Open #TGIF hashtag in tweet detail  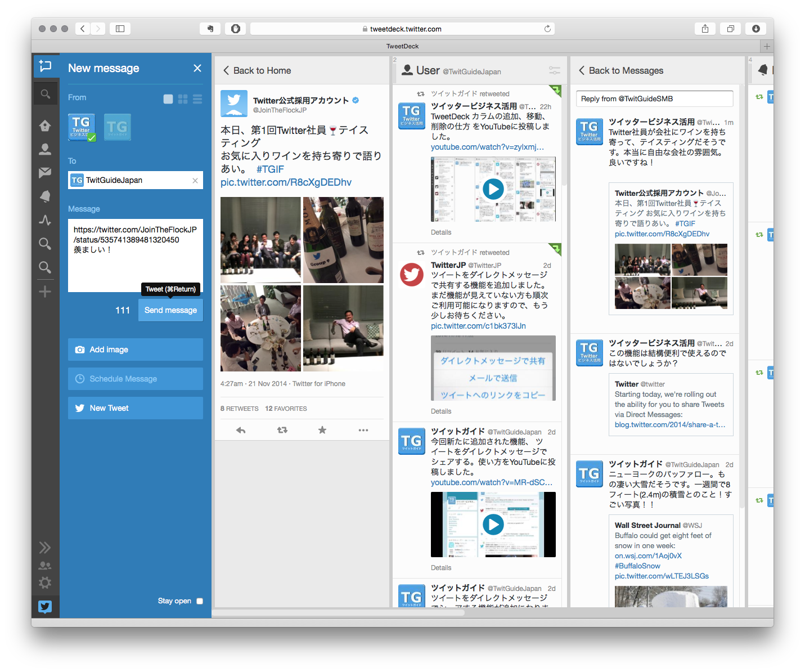click(270, 169)
